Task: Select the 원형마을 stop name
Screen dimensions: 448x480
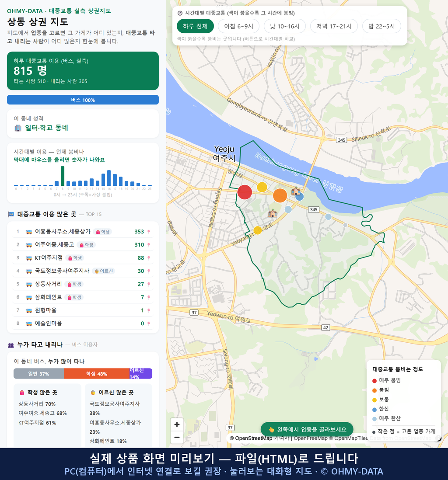Action: point(45,310)
